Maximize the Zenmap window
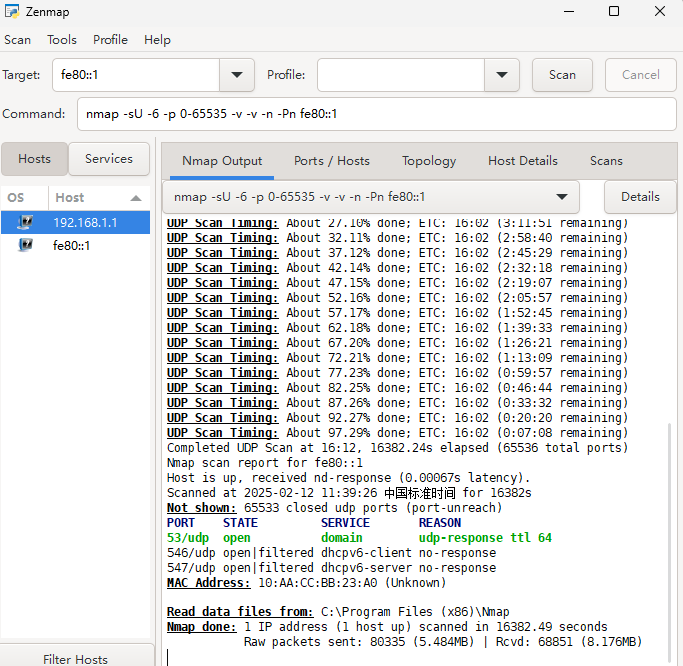The width and height of the screenshot is (683, 666). pyautogui.click(x=614, y=11)
